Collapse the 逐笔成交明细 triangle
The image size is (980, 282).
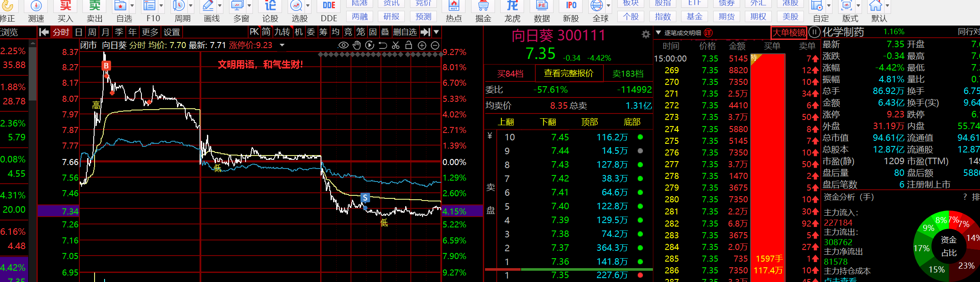click(658, 32)
